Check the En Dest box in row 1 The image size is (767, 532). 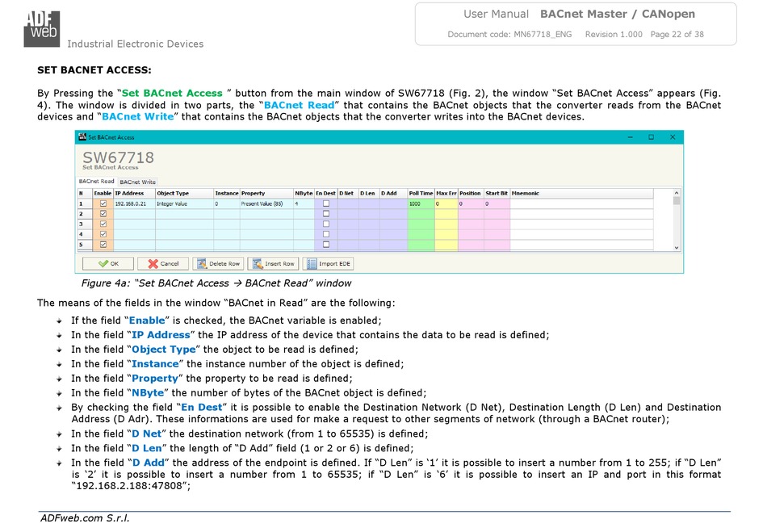tap(326, 203)
